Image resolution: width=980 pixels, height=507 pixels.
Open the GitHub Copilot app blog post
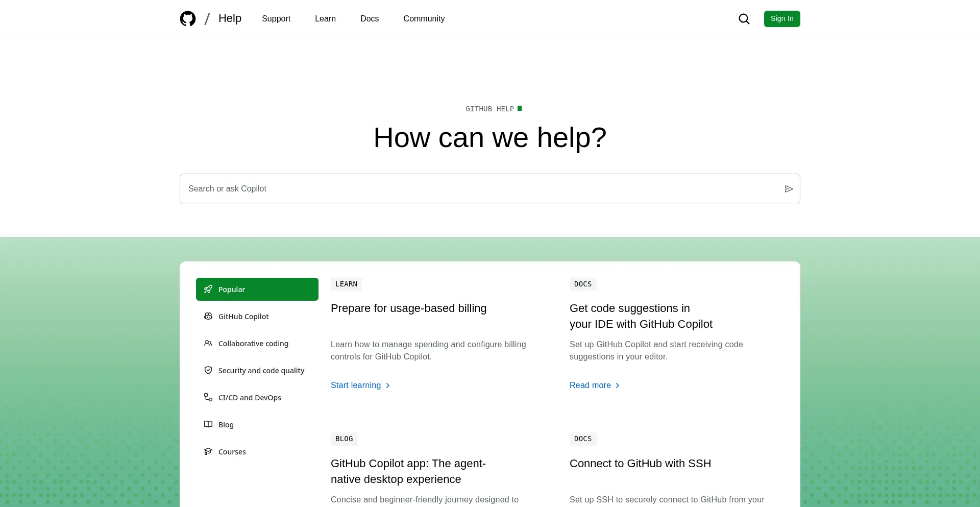click(x=408, y=471)
